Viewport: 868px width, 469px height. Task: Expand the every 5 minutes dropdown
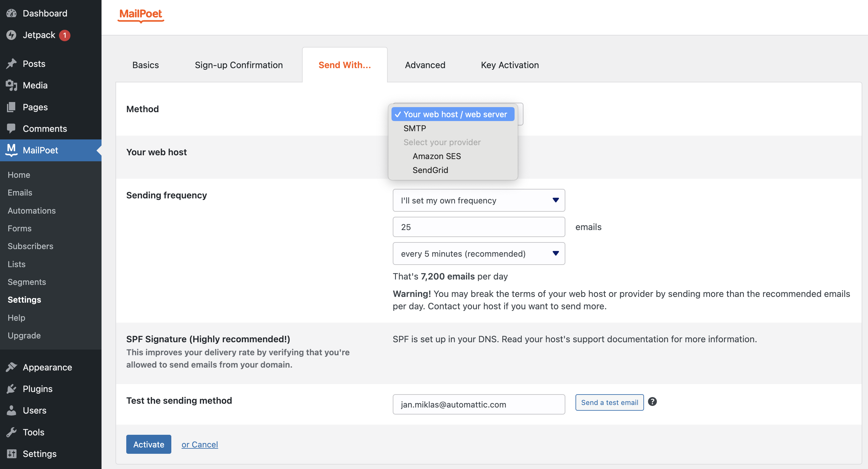tap(478, 254)
